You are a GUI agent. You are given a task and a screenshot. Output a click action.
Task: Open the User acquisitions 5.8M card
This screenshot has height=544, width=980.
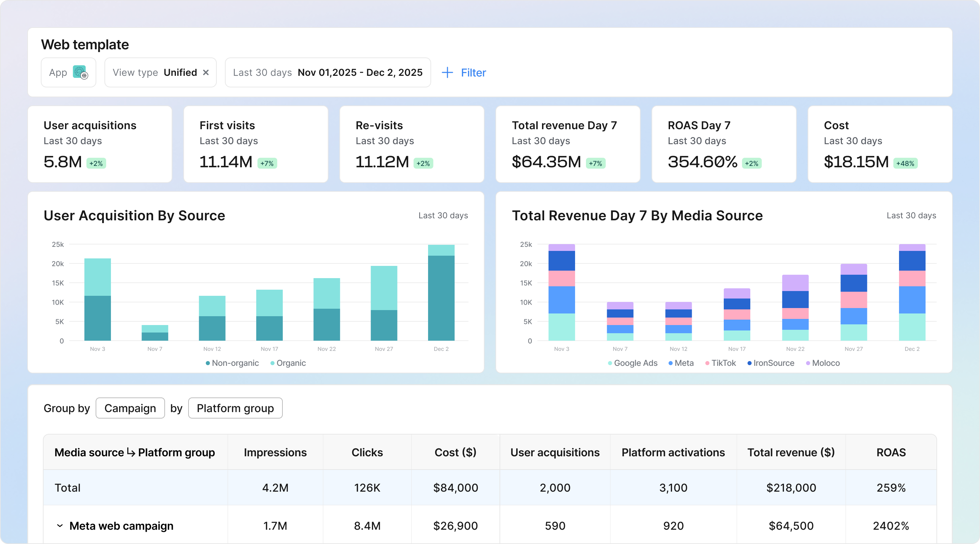(x=100, y=144)
